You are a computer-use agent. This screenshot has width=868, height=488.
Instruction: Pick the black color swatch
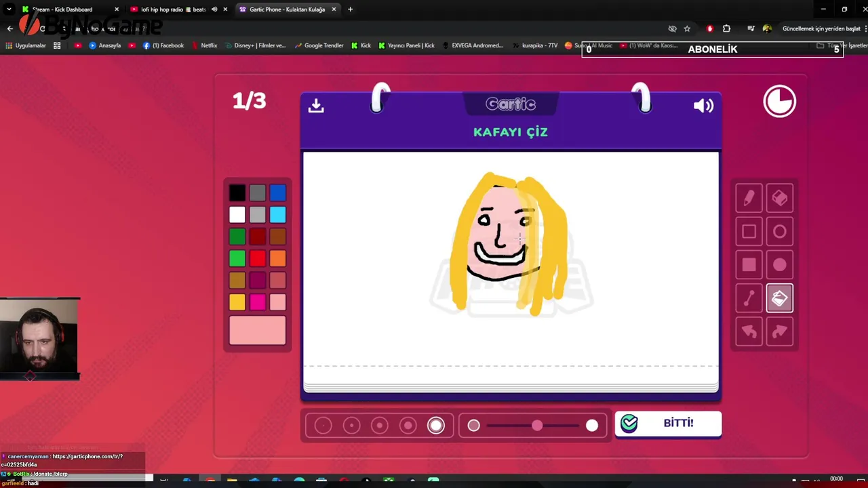click(x=237, y=193)
